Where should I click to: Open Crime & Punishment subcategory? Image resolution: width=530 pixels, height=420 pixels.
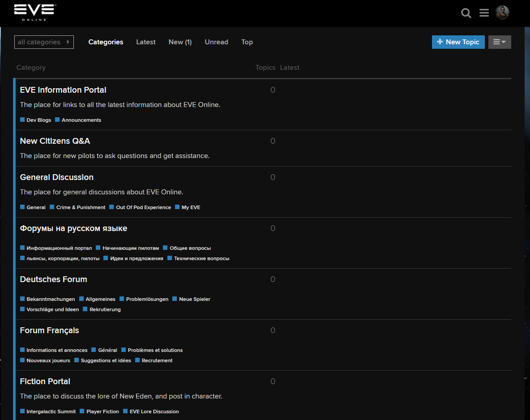tap(77, 207)
